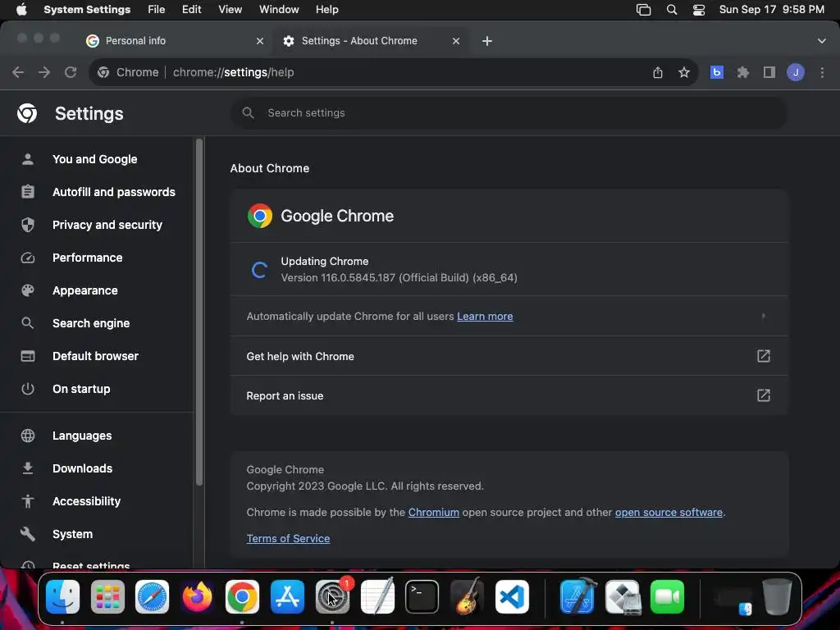Viewport: 840px width, 630px height.
Task: Click the browser forward arrow
Action: click(x=44, y=72)
